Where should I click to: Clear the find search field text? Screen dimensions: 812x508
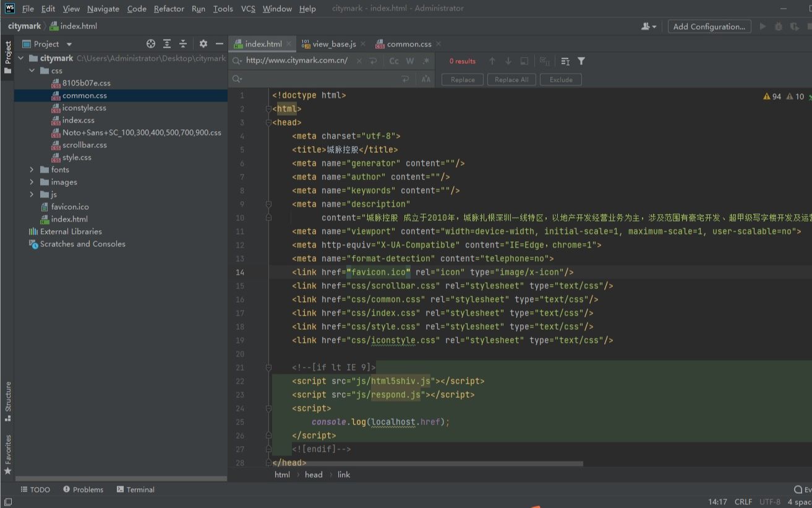click(x=360, y=61)
